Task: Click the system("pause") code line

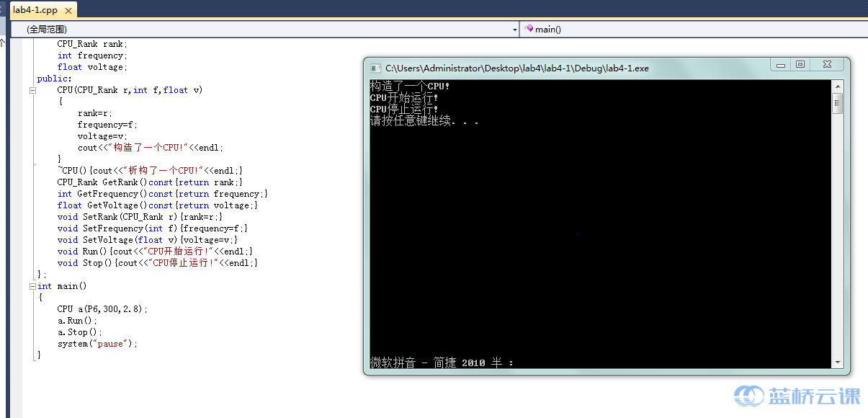Action: coord(97,344)
